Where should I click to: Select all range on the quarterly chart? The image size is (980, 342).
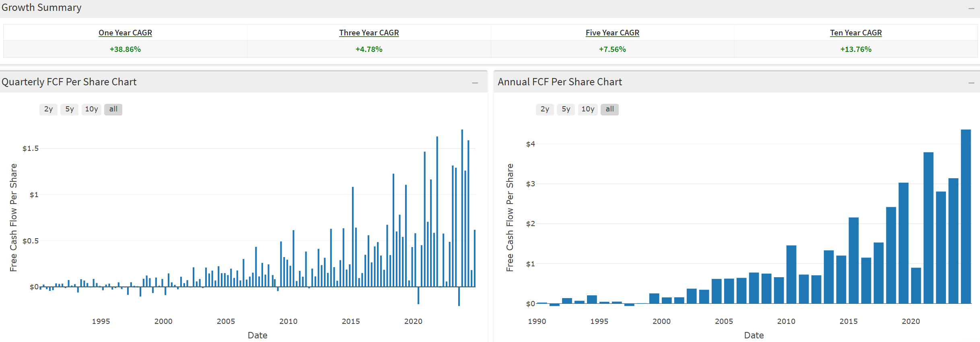click(113, 109)
